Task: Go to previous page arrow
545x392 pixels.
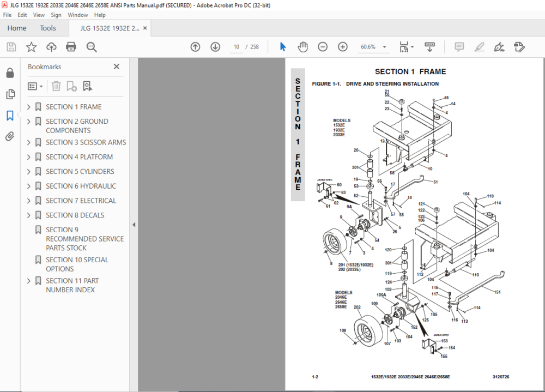Action: pos(195,47)
